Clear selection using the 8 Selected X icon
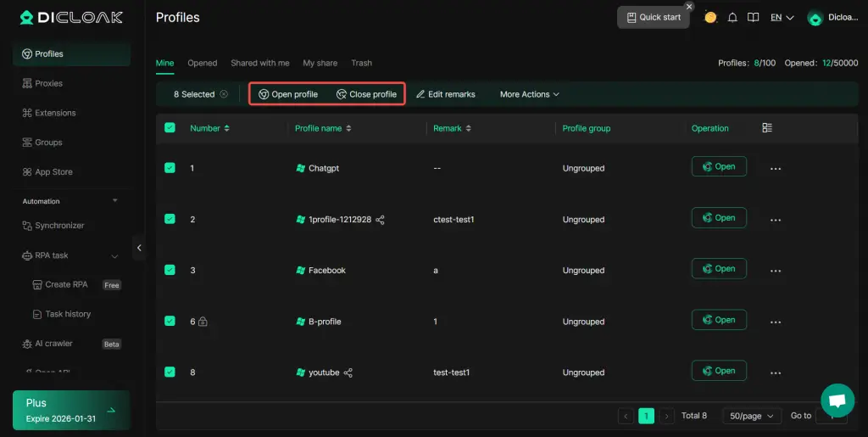 224,94
